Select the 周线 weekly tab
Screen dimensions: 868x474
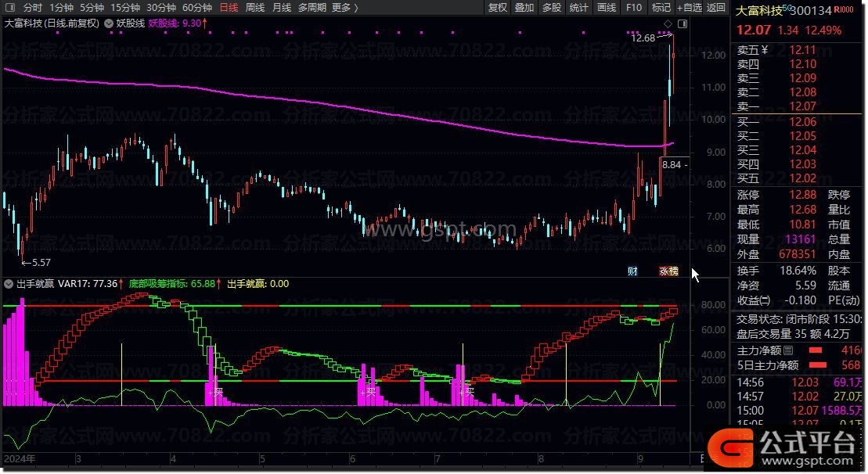pyautogui.click(x=254, y=8)
